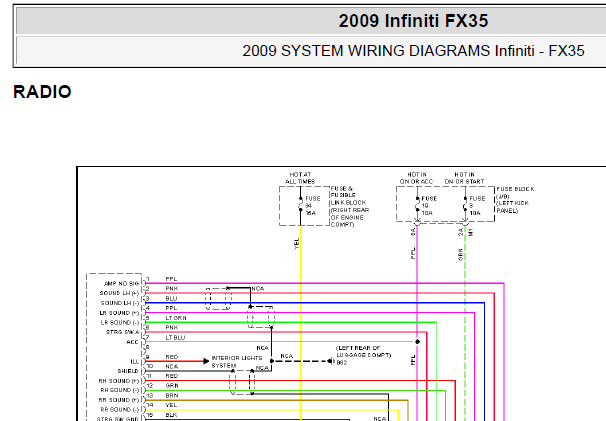Viewport: 606px width, 421px height.
Task: Click the 'HOT AT ALL TIMES' label
Action: point(300,178)
